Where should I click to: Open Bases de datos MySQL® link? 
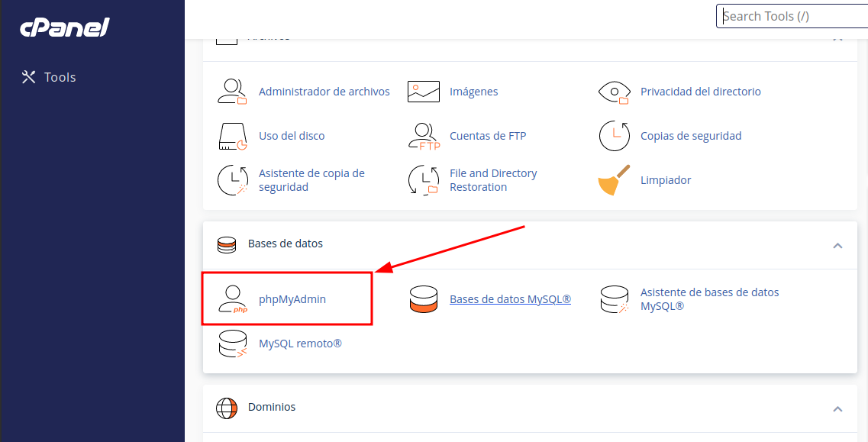510,299
